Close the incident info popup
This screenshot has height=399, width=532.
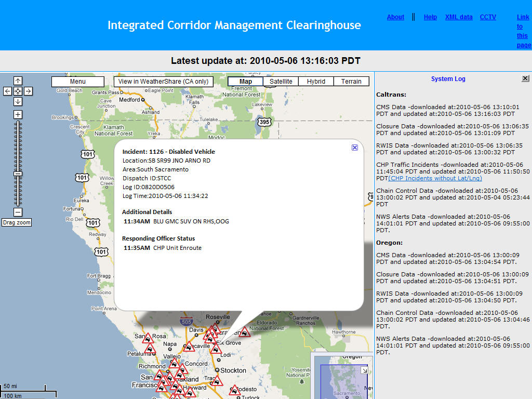[355, 148]
